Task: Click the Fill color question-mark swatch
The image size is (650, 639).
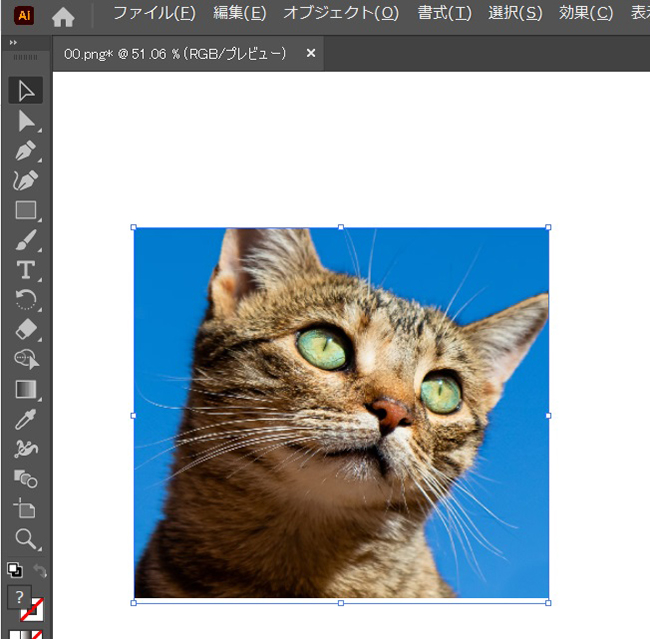Action: click(x=19, y=597)
